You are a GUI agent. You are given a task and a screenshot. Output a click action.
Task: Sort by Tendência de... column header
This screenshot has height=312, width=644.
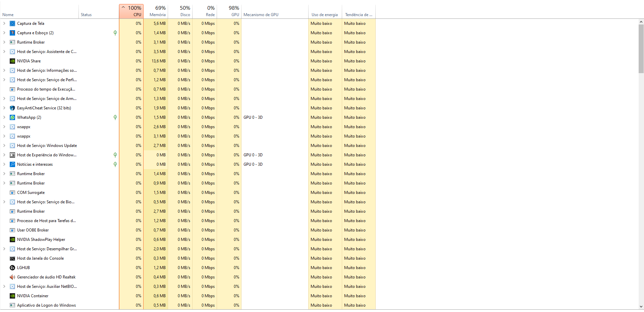[359, 11]
